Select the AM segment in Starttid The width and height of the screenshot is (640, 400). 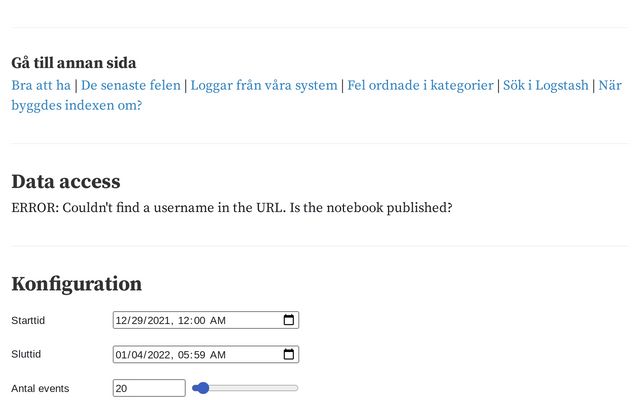(x=218, y=320)
